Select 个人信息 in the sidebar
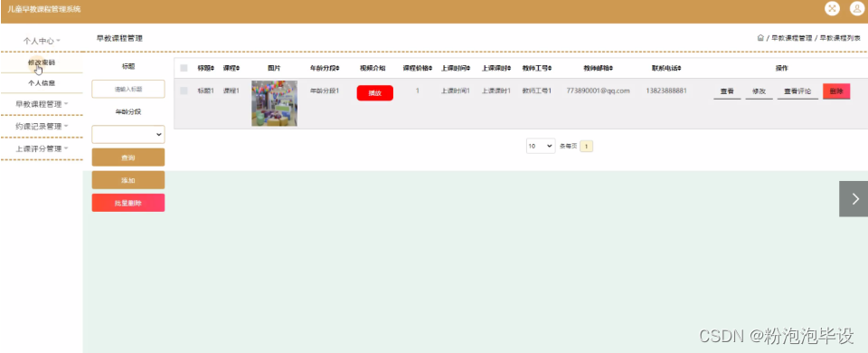 [42, 83]
